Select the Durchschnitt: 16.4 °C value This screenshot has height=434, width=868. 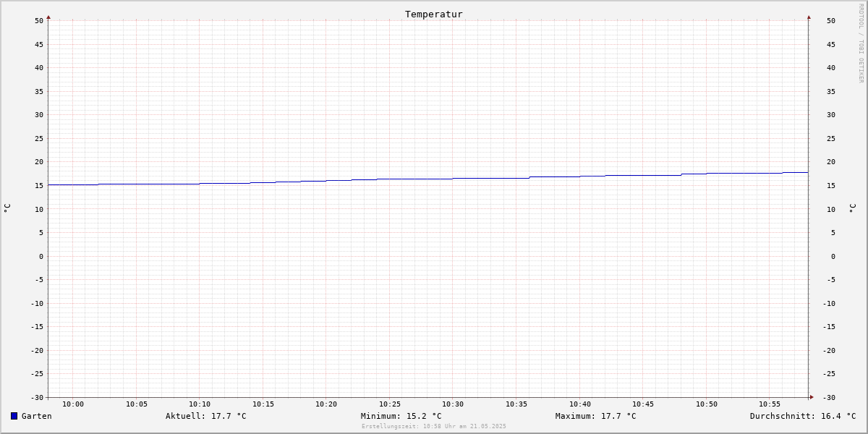[x=803, y=416]
